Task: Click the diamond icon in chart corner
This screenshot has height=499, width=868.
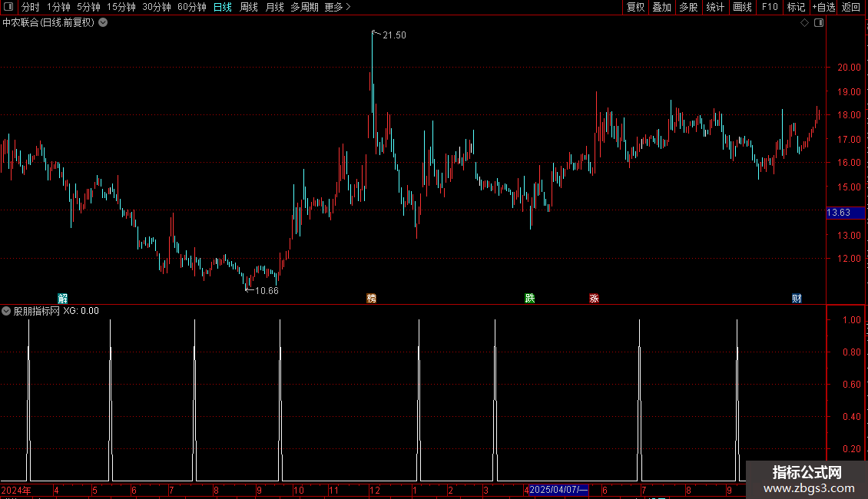Action: point(804,23)
